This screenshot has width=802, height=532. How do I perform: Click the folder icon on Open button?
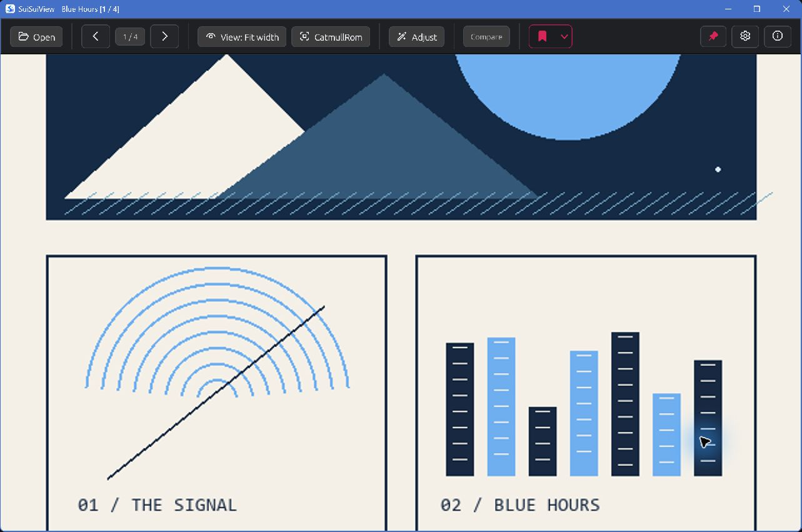23,37
